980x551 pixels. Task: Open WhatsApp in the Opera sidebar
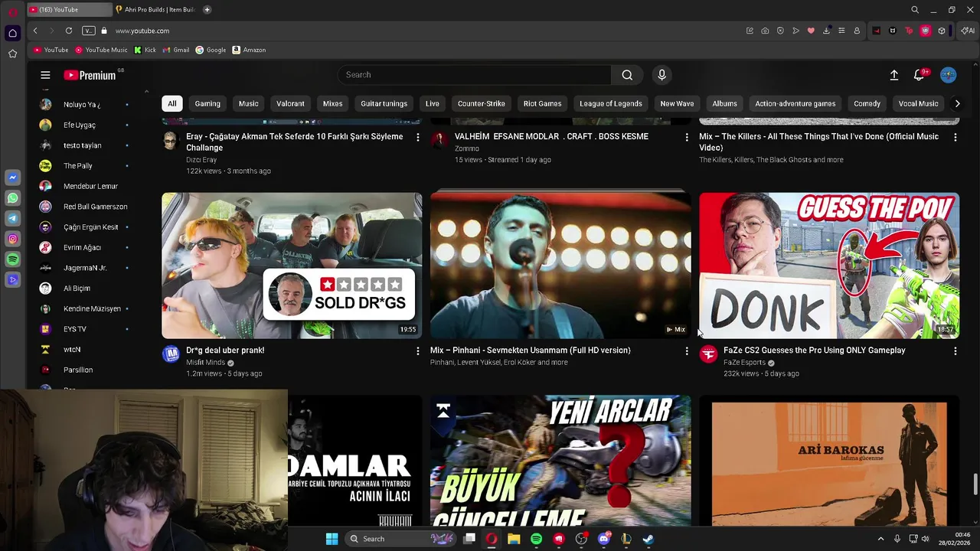(x=13, y=198)
